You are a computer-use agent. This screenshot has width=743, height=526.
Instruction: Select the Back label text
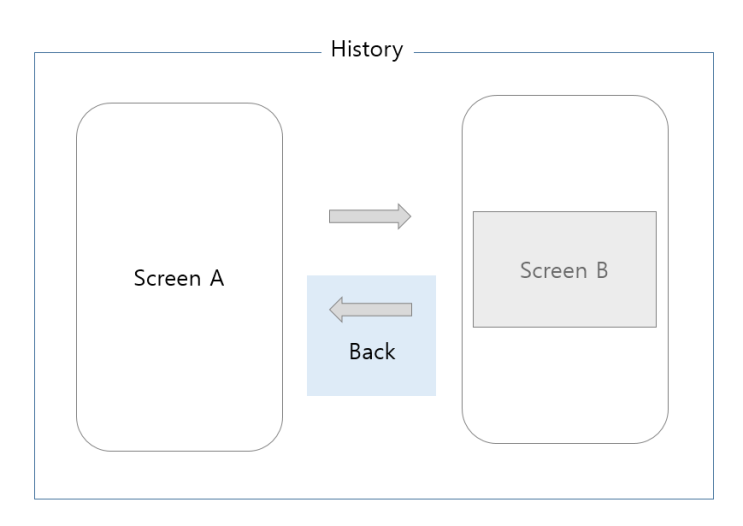(x=372, y=352)
